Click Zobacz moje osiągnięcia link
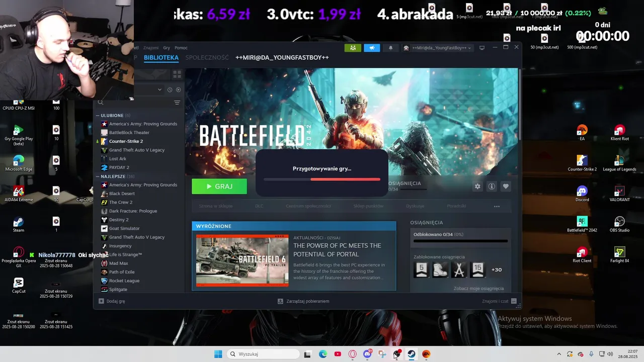 pyautogui.click(x=478, y=289)
